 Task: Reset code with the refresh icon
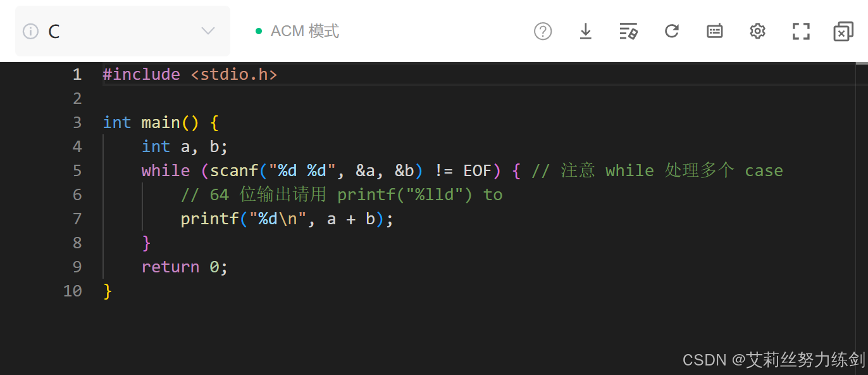click(x=671, y=31)
